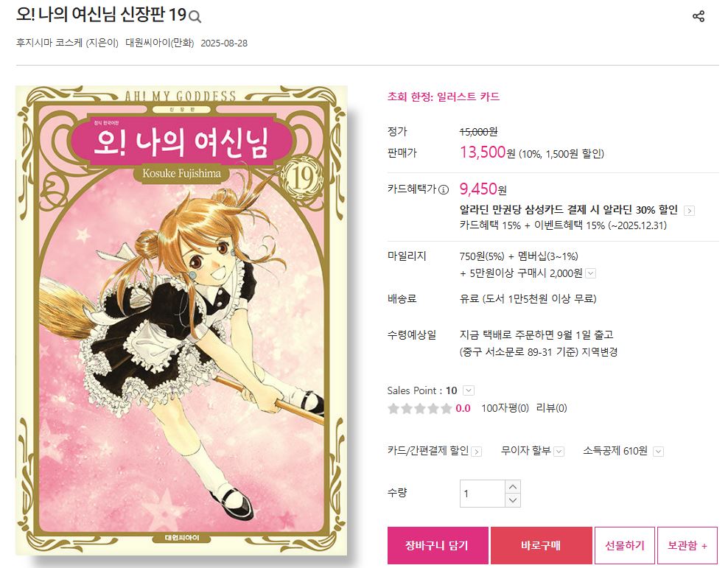This screenshot has width=728, height=568.
Task: Click the quantity input field
Action: point(482,494)
